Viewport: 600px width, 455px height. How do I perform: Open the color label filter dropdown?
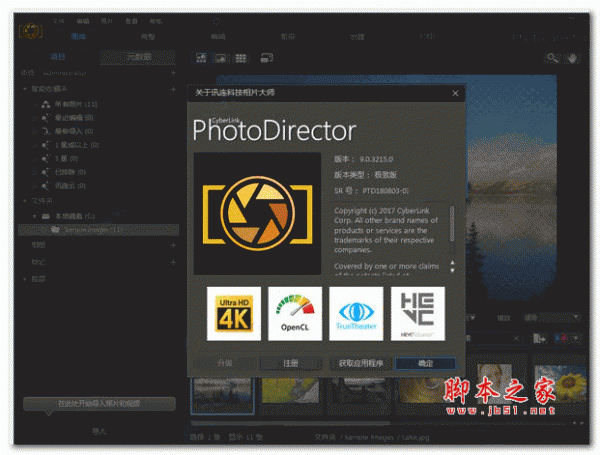coord(562,338)
